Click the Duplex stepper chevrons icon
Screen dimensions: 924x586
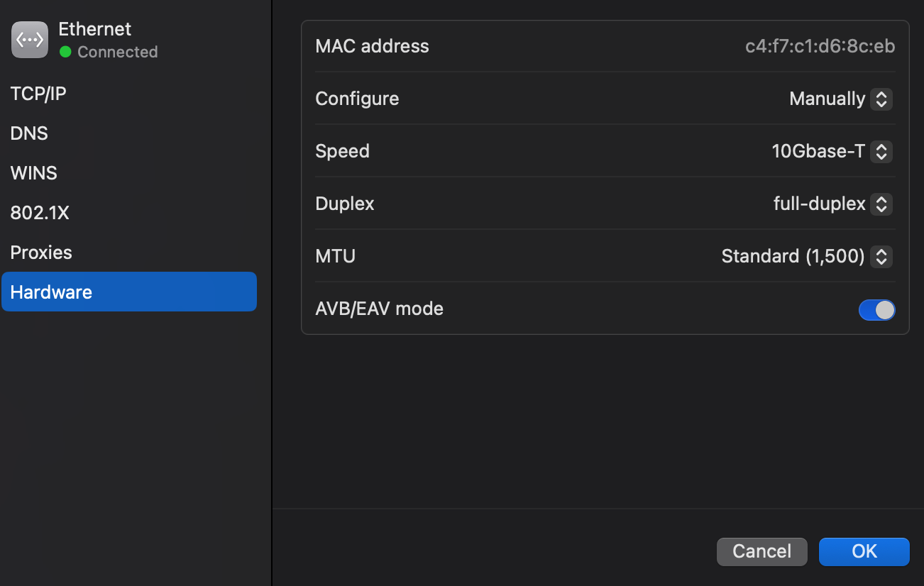pyautogui.click(x=881, y=204)
